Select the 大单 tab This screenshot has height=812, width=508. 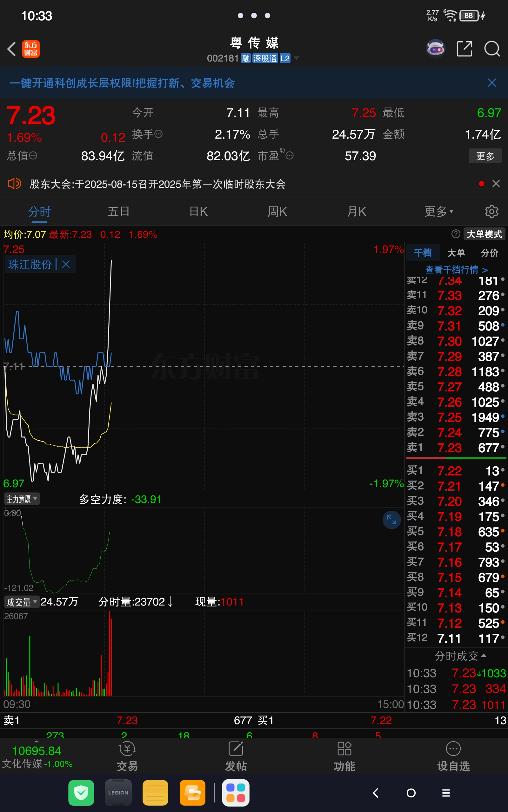pos(456,253)
